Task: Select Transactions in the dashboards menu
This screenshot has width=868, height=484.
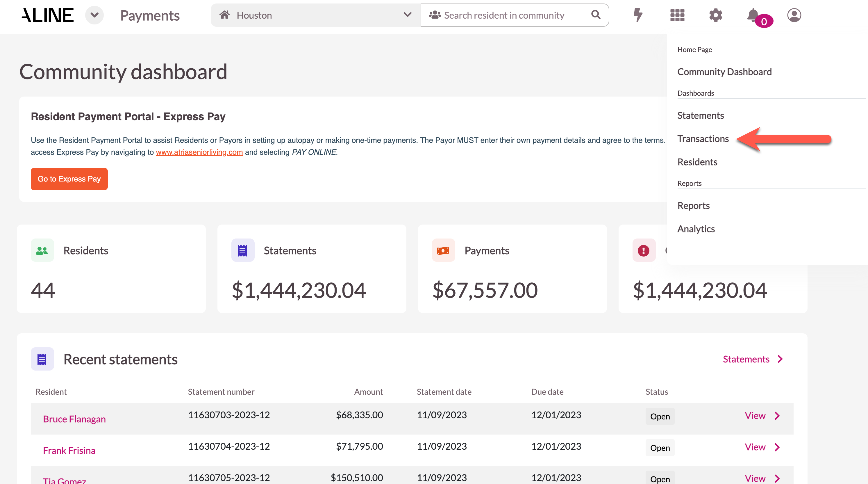Action: pyautogui.click(x=703, y=139)
